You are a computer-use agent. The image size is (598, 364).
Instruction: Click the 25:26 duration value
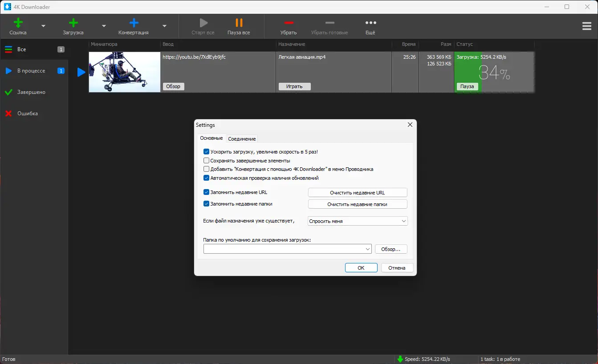coord(410,57)
